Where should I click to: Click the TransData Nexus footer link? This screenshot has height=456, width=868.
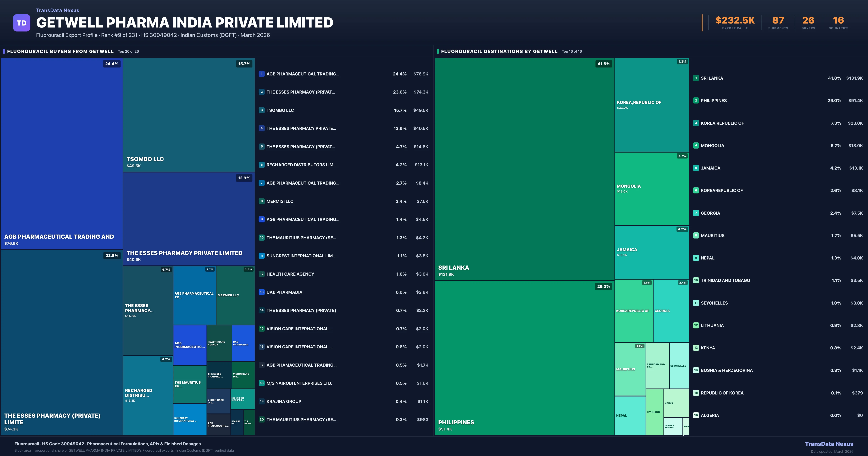coord(829,444)
